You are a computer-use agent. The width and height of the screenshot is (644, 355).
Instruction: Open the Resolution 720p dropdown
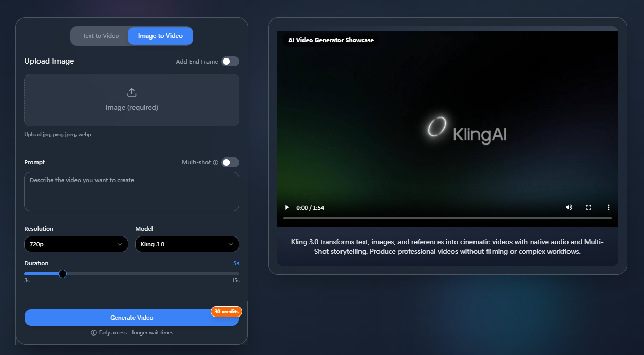click(x=76, y=244)
